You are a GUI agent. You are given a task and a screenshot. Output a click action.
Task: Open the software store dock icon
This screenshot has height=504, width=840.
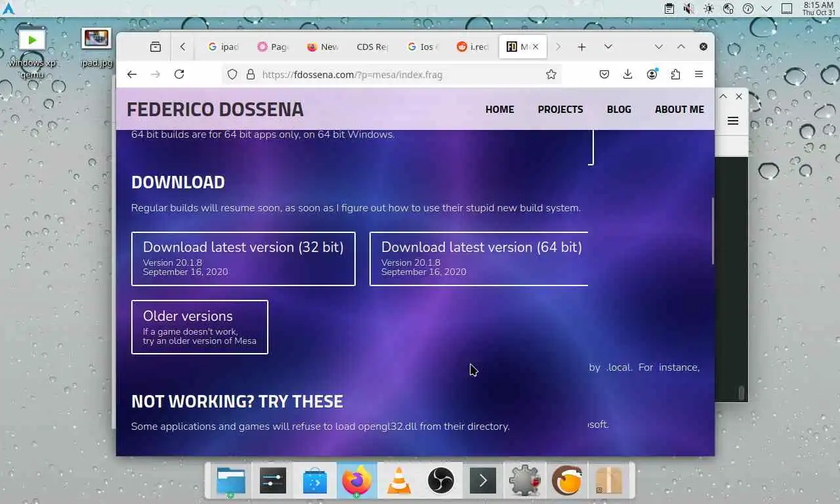(315, 482)
